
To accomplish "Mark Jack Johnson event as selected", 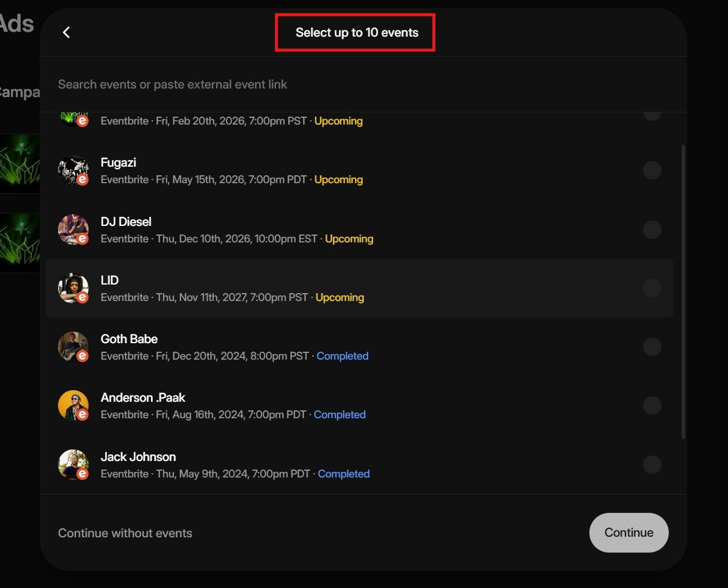I will coord(652,465).
